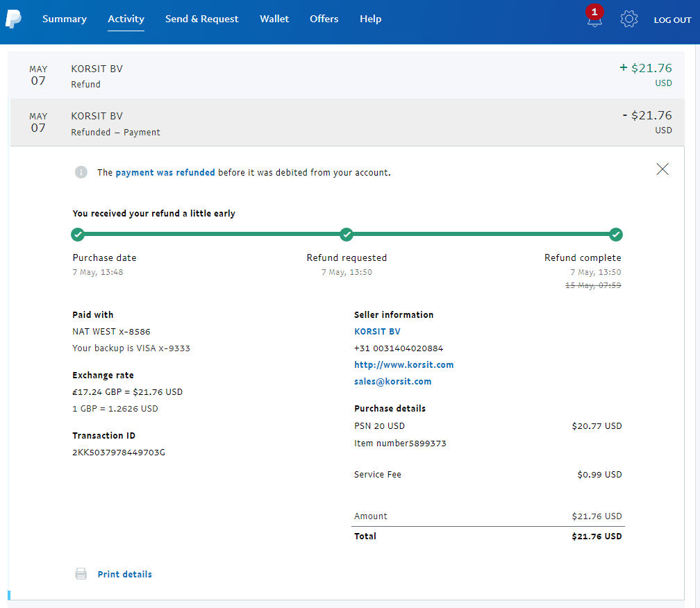The image size is (700, 608).
Task: Click the Total $21.76 USD value
Action: coord(597,537)
